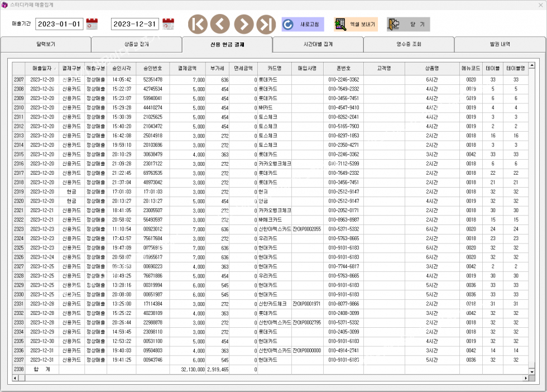
Task: Jump to the last period with the skip-forward arrow
Action: [x=266, y=24]
